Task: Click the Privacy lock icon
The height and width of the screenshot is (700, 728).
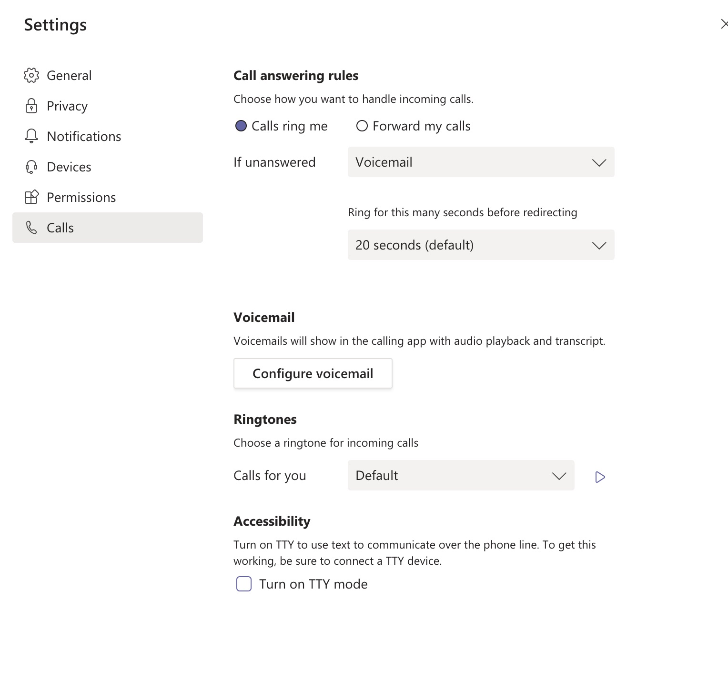Action: 31,106
